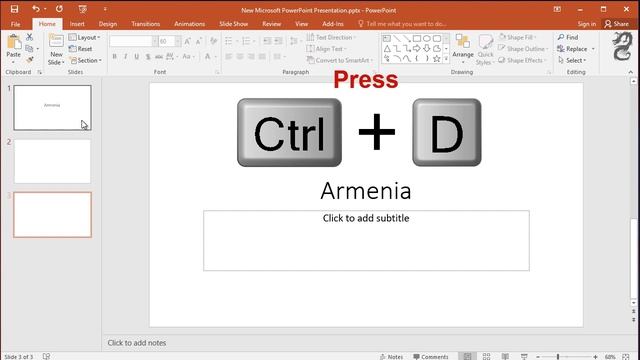This screenshot has height=360, width=640.
Task: Click the Line Spacing icon
Action: (293, 41)
